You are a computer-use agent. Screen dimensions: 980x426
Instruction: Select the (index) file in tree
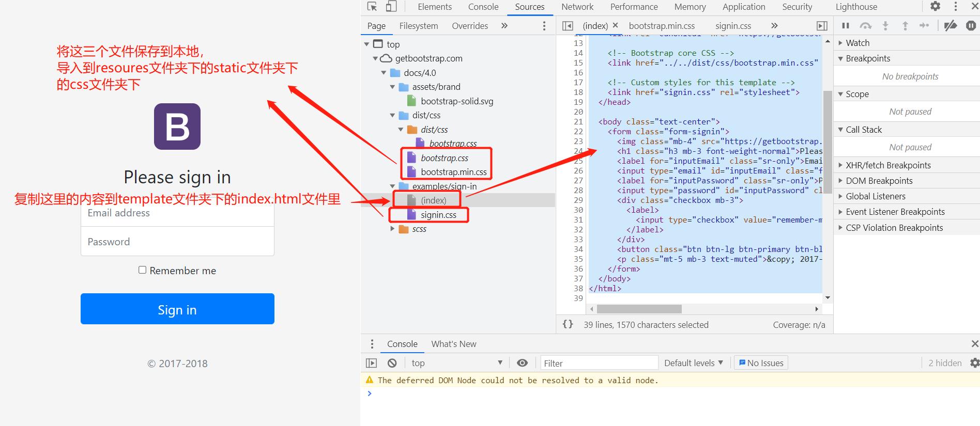[x=433, y=200]
